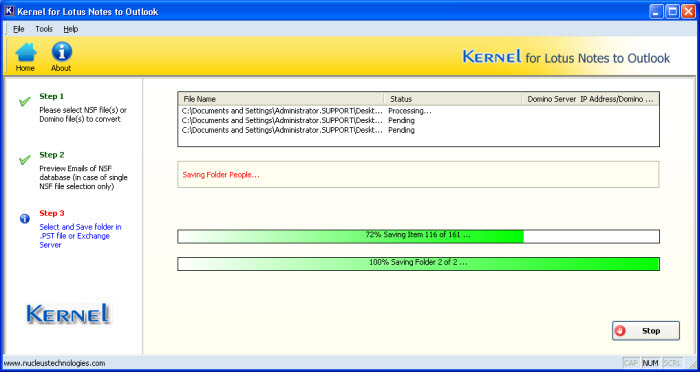Open the Tools menu
The image size is (700, 372).
tap(44, 29)
